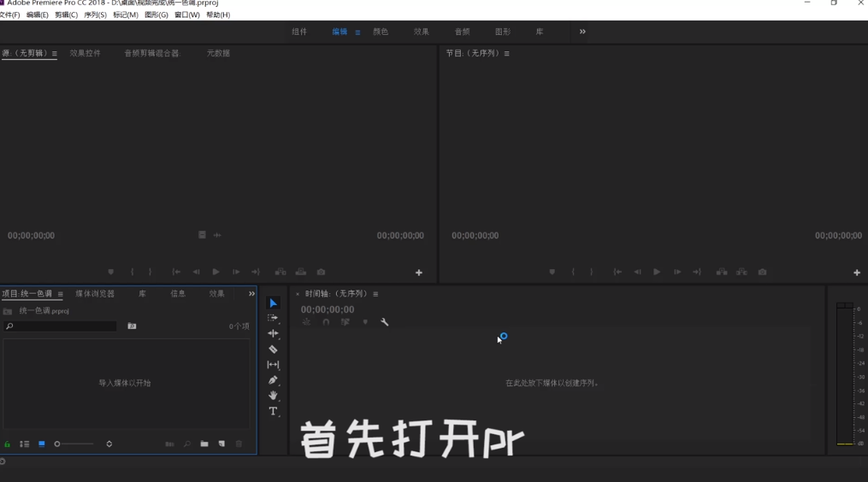Open sort icons menu in Project panel
The height and width of the screenshot is (482, 868).
(x=109, y=444)
